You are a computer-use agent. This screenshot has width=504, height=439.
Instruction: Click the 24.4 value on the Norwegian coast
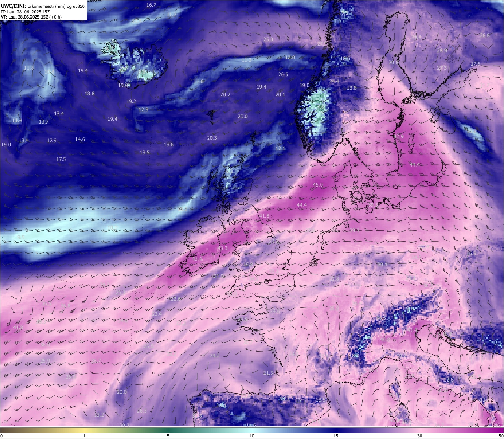click(x=334, y=81)
